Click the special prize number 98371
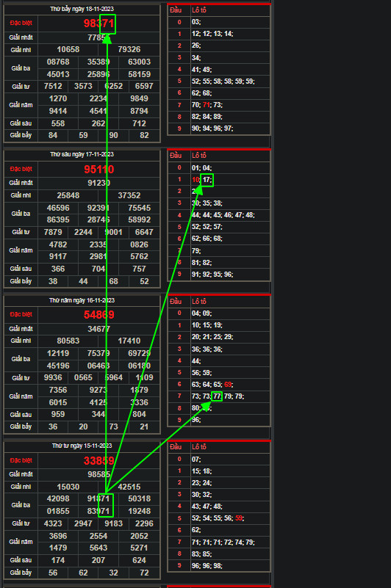The height and width of the screenshot is (588, 391). pos(98,23)
